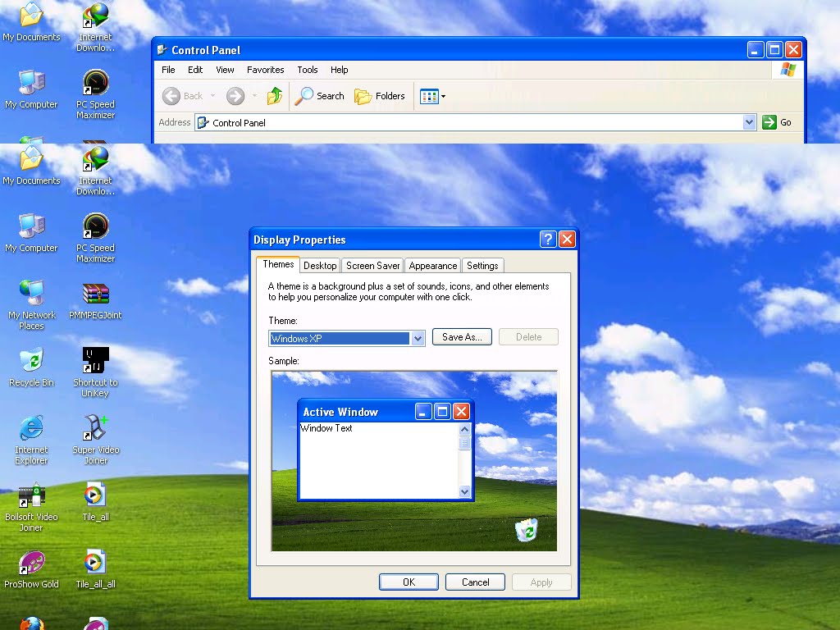Select the Shortcut to UniKey icon
This screenshot has width=840, height=630.
95,372
